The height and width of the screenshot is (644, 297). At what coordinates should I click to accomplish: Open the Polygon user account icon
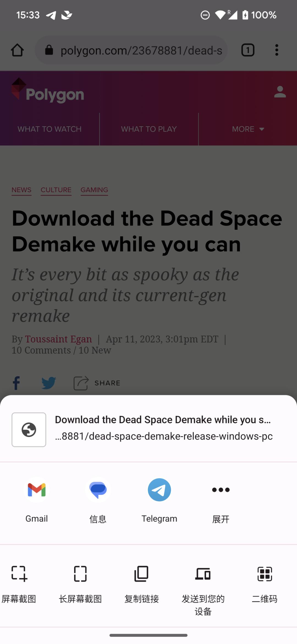click(x=280, y=92)
